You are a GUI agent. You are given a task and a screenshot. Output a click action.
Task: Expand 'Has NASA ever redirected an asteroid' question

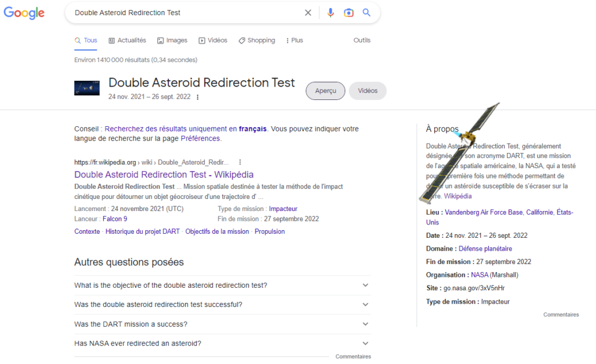[222, 344]
